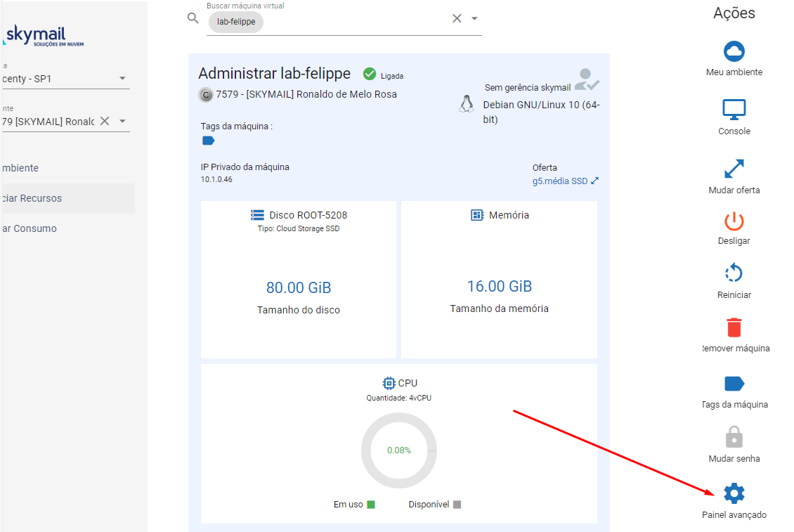Image resolution: width=794 pixels, height=532 pixels.
Task: Clear the lab-felippe search with X
Action: click(457, 18)
